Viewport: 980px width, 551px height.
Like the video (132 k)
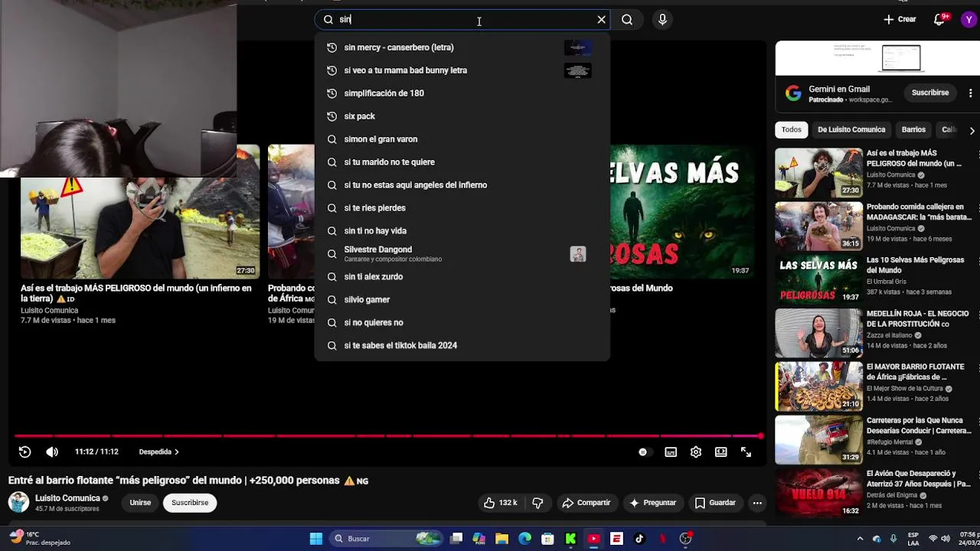click(500, 503)
